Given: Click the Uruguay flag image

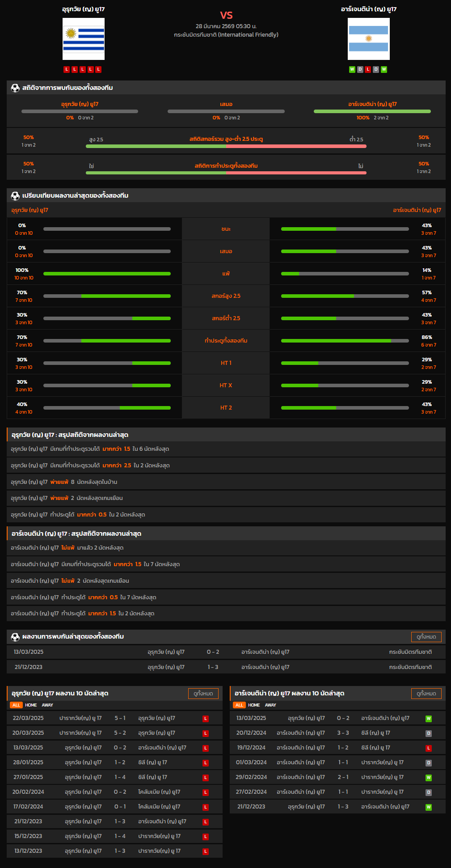Looking at the screenshot, I should coord(84,39).
